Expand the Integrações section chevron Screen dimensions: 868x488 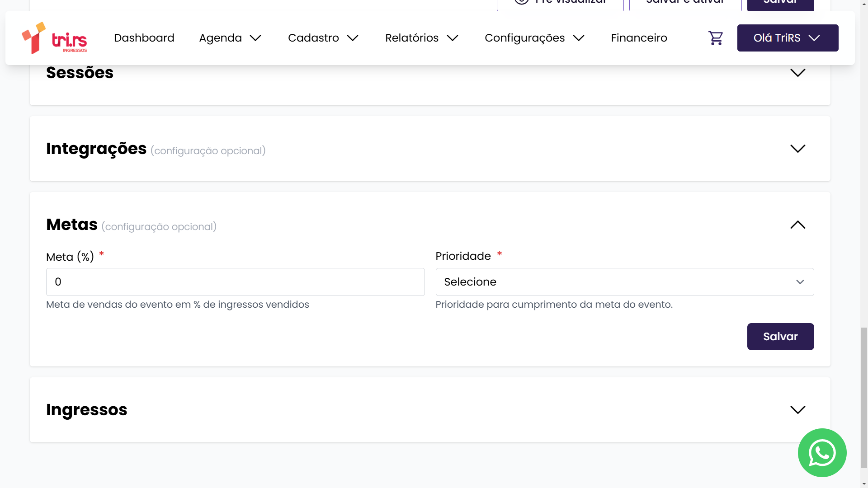[x=797, y=149]
